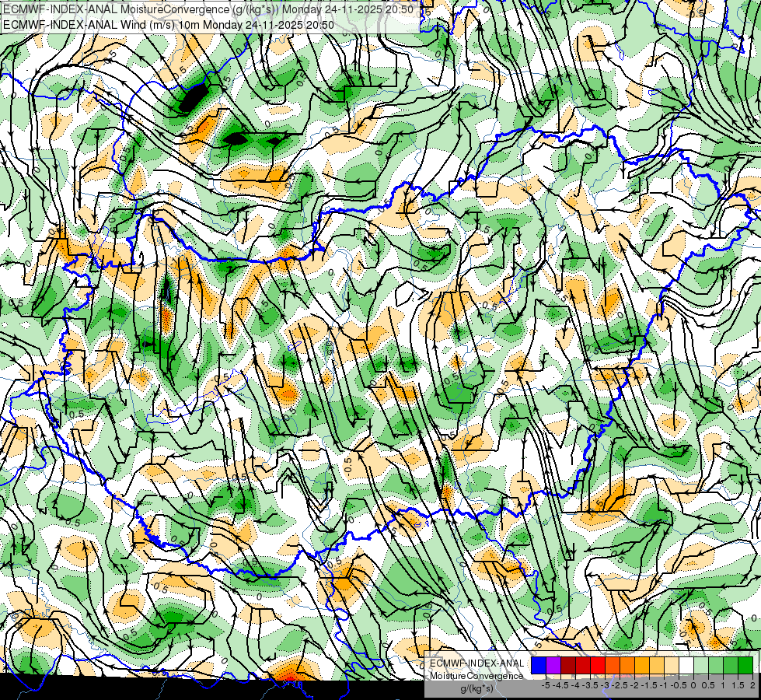The height and width of the screenshot is (700, 761).
Task: Select the legend swatch between -3 and -2.5
Action: tap(613, 666)
